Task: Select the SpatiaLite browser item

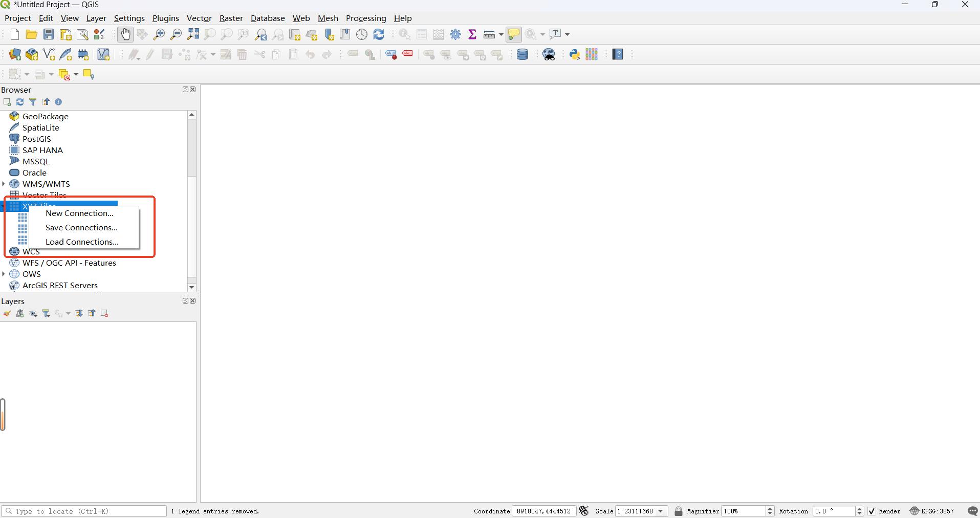Action: click(x=40, y=127)
